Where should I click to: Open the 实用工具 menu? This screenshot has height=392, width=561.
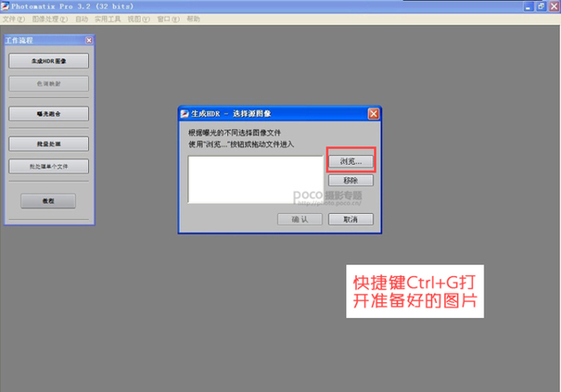(x=108, y=19)
